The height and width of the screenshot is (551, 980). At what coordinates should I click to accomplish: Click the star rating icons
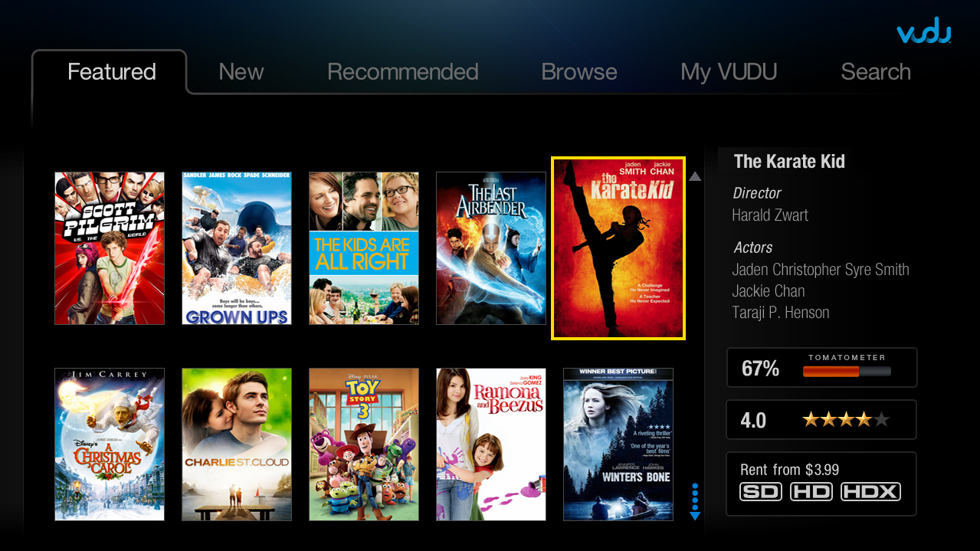point(846,419)
